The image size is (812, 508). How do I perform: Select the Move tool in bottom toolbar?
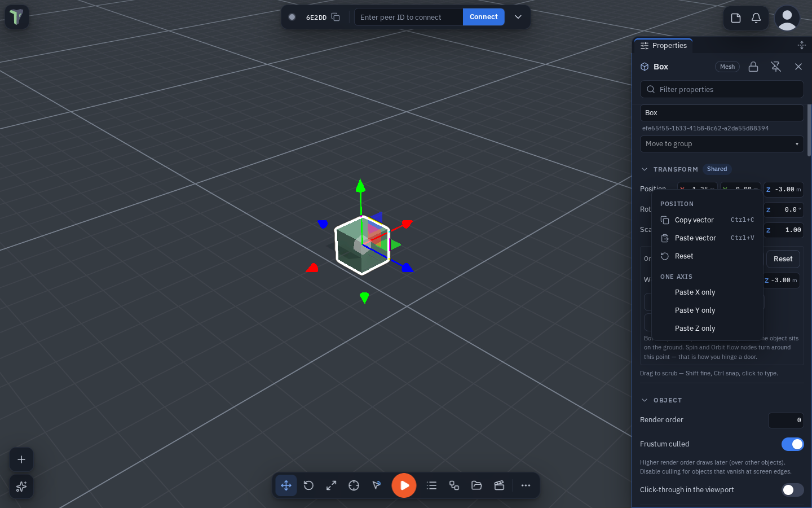coord(286,485)
